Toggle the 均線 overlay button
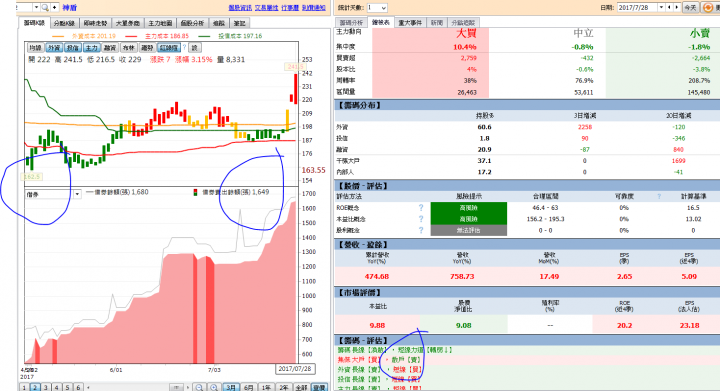The height and width of the screenshot is (391, 720). coord(35,48)
